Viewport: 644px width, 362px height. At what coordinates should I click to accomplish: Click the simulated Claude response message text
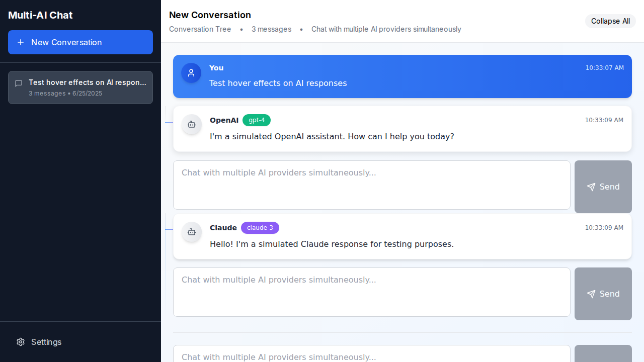point(332,244)
